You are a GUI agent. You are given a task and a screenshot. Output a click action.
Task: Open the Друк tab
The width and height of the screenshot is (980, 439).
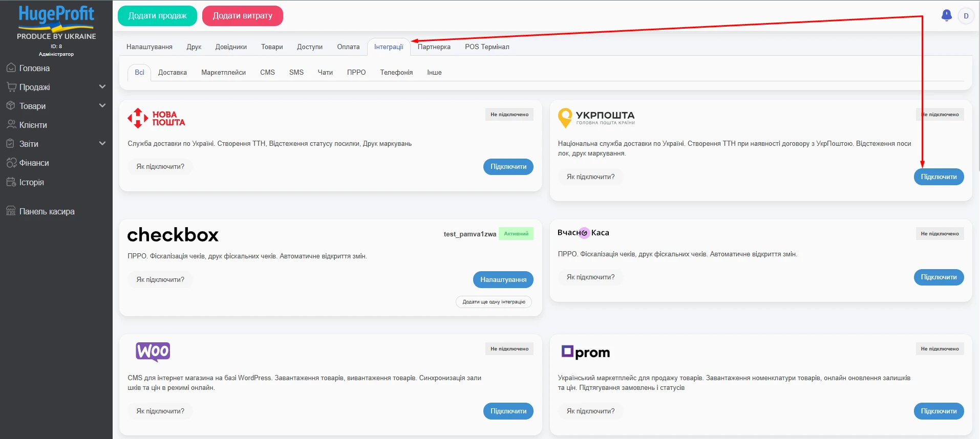194,47
